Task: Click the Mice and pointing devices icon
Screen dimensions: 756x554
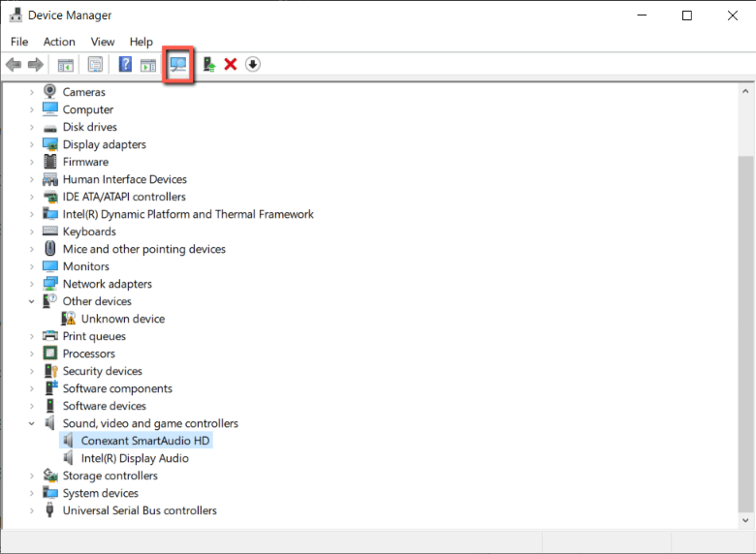Action: tap(49, 249)
